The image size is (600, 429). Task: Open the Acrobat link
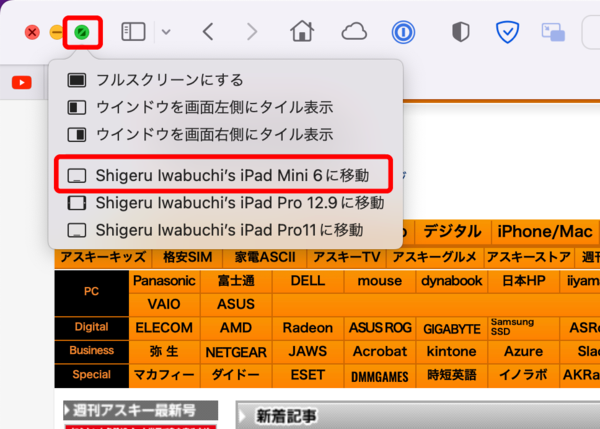pos(380,352)
